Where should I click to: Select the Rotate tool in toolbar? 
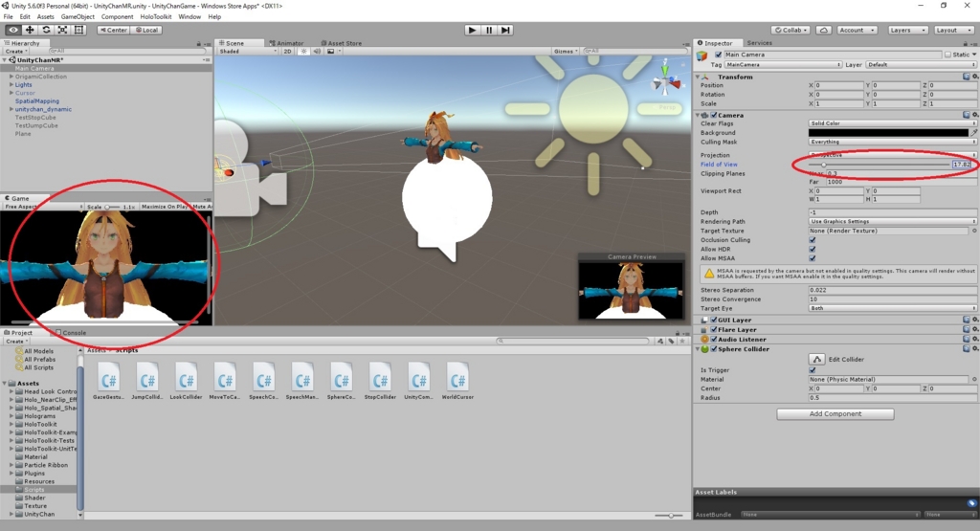(46, 30)
